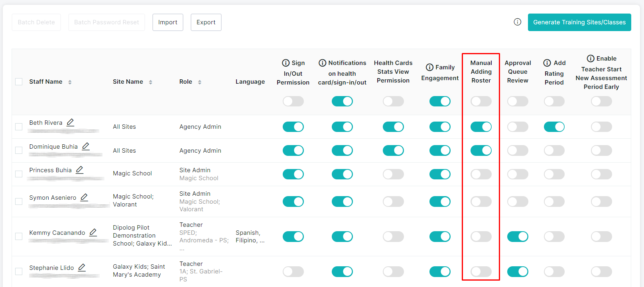Open edit for Symon Aseniero
The image size is (644, 287).
click(x=84, y=197)
